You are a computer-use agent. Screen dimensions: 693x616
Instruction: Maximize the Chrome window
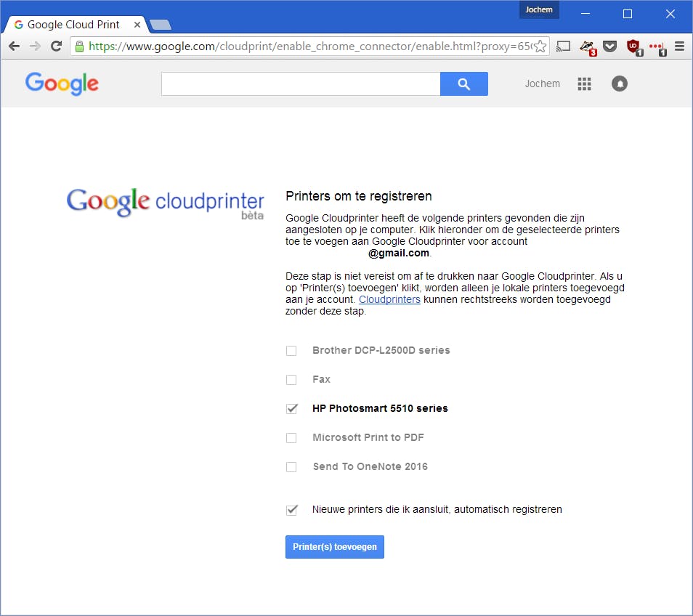click(628, 14)
